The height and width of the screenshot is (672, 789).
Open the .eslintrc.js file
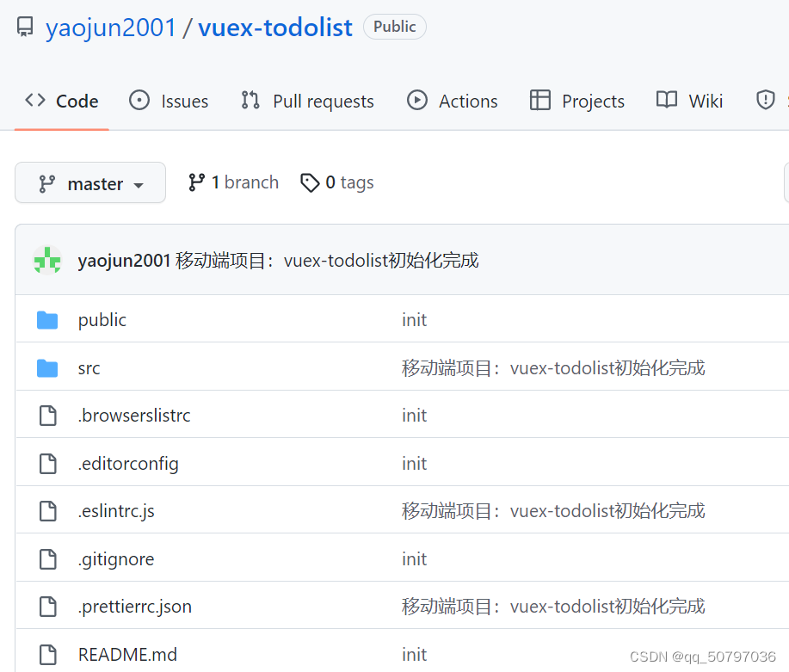[116, 511]
